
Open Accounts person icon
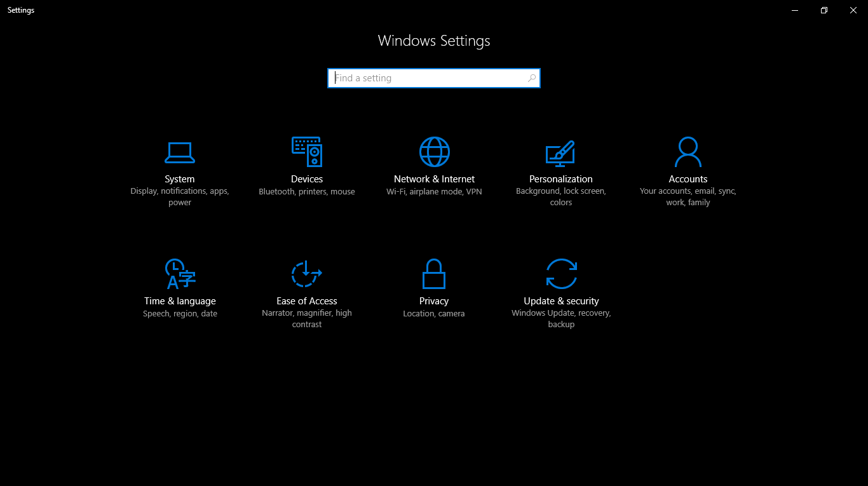[688, 152]
